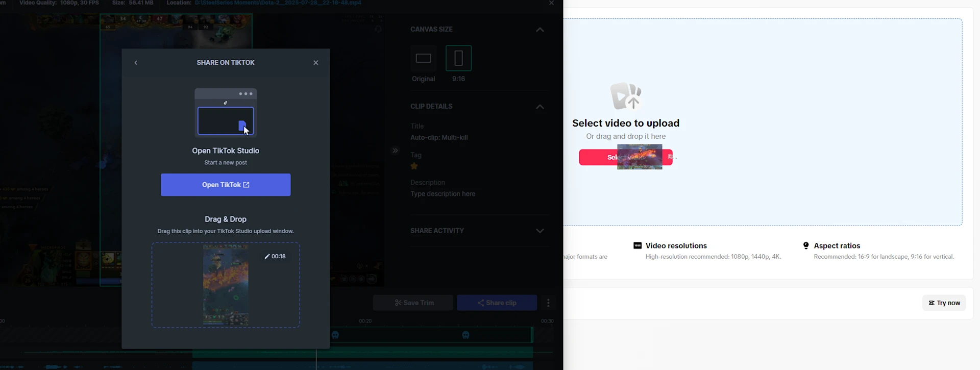The image size is (980, 370).
Task: Click the Open TikTok button
Action: (226, 185)
